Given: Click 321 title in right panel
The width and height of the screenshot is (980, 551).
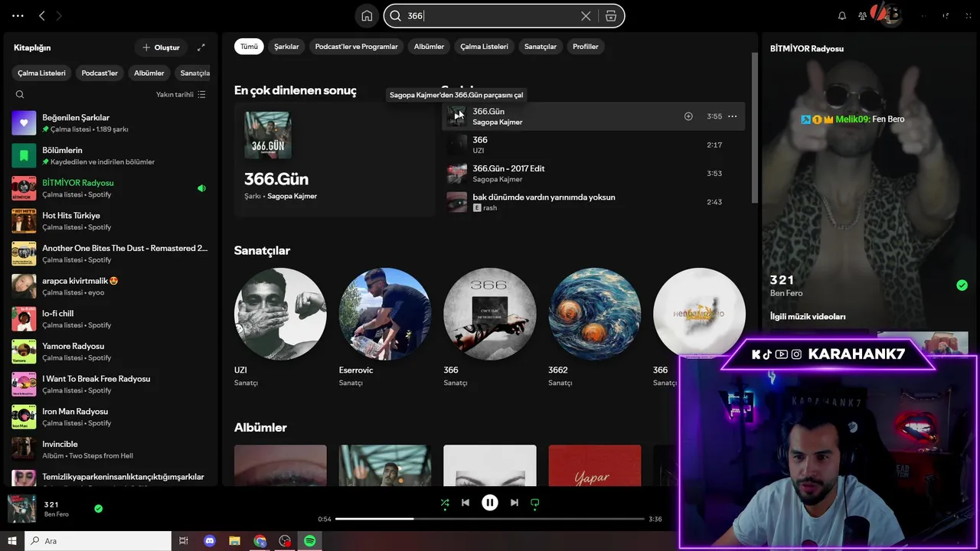Looking at the screenshot, I should (x=782, y=280).
